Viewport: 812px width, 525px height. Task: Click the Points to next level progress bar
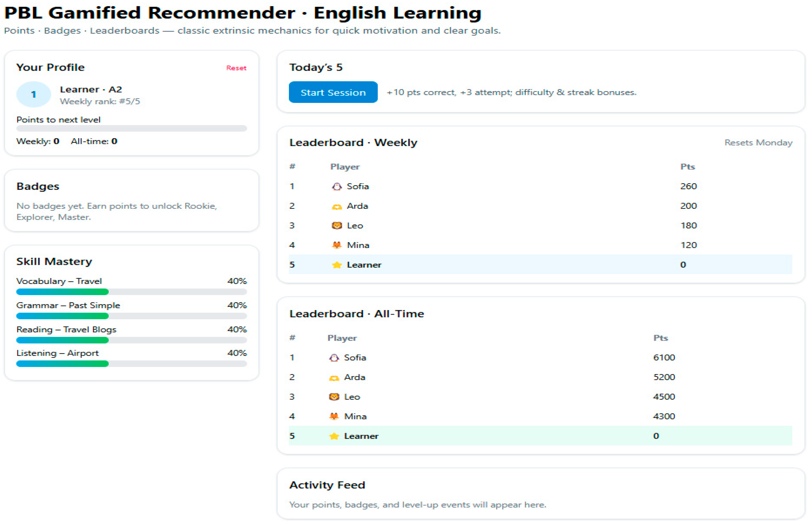(131, 129)
